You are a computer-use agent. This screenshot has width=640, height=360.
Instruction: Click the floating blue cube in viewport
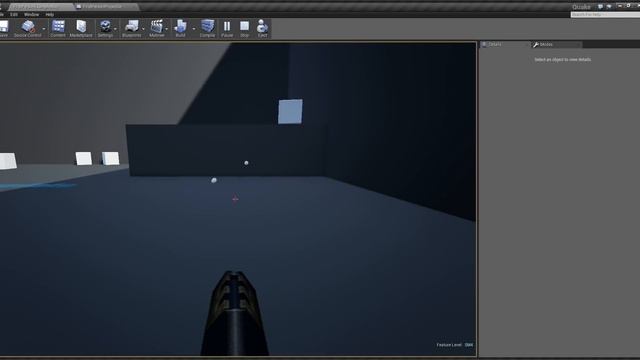pos(290,111)
